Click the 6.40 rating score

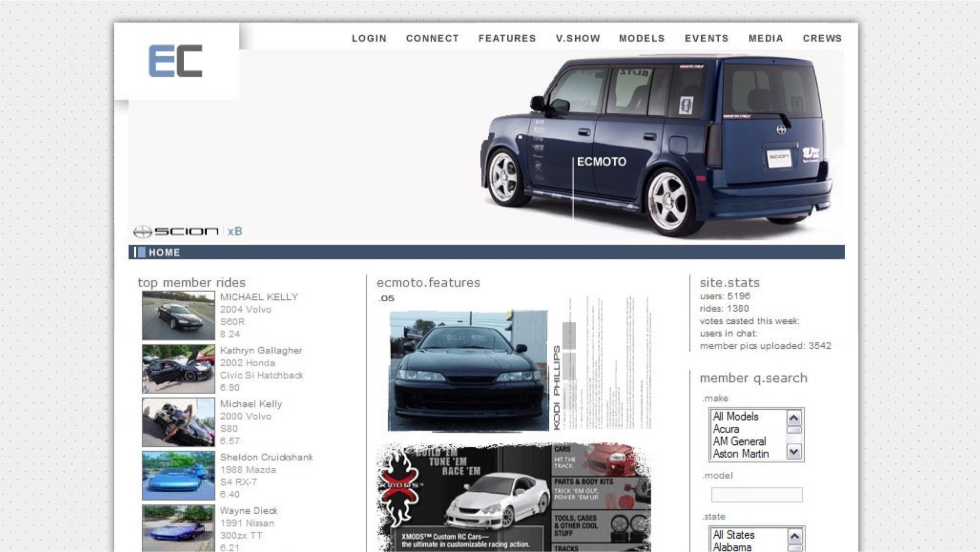point(230,494)
